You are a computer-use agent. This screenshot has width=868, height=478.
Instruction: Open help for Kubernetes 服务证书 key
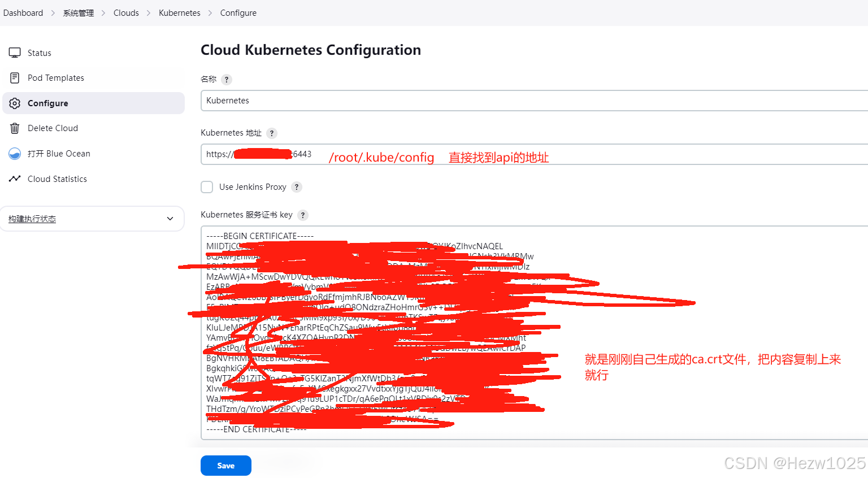pos(303,215)
